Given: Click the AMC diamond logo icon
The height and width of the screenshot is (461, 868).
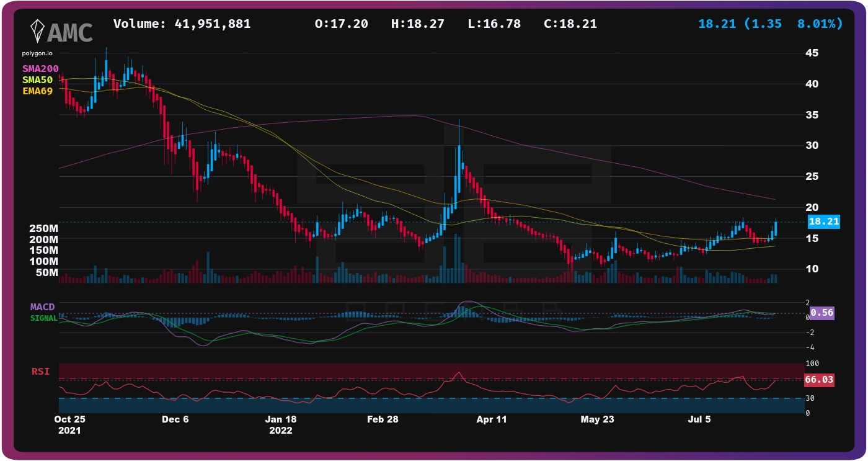Looking at the screenshot, I should point(37,31).
